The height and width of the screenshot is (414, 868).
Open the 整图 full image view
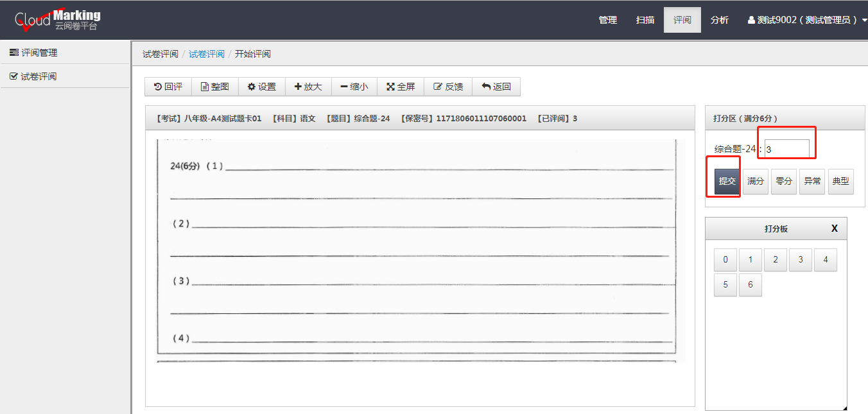pos(214,86)
